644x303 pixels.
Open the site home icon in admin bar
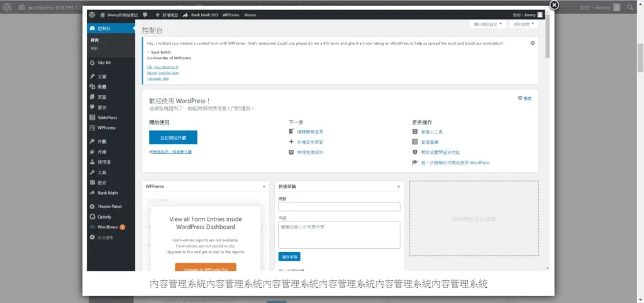coord(103,14)
